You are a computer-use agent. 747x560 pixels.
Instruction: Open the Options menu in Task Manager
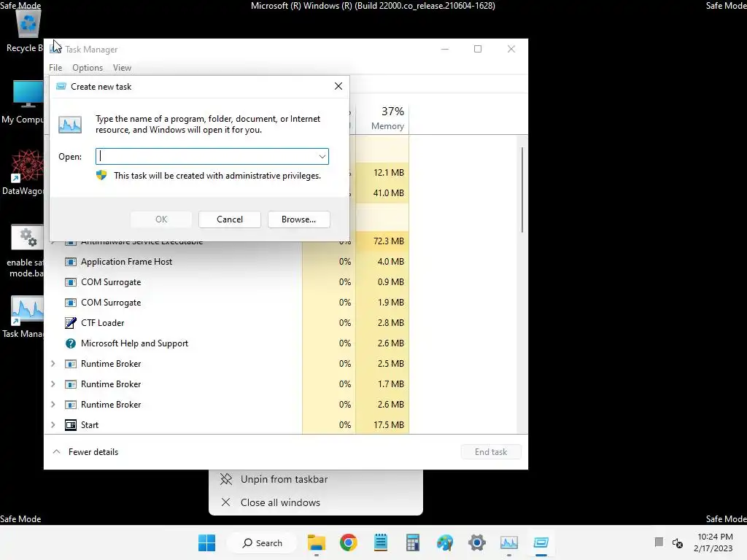(88, 68)
